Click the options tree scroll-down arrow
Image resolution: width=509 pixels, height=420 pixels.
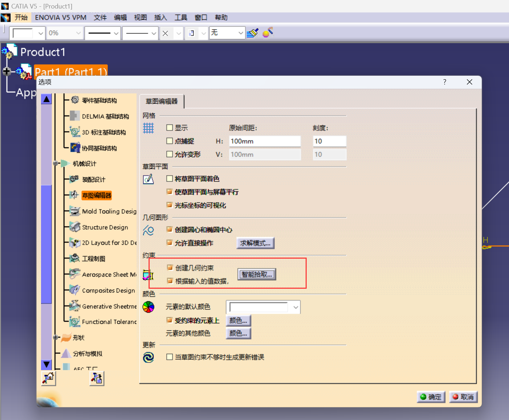[46, 364]
